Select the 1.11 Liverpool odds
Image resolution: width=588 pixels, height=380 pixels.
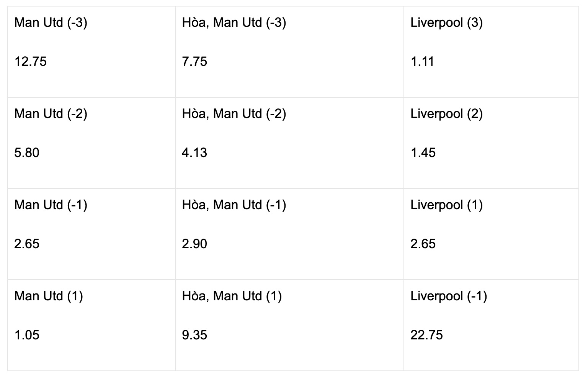422,61
